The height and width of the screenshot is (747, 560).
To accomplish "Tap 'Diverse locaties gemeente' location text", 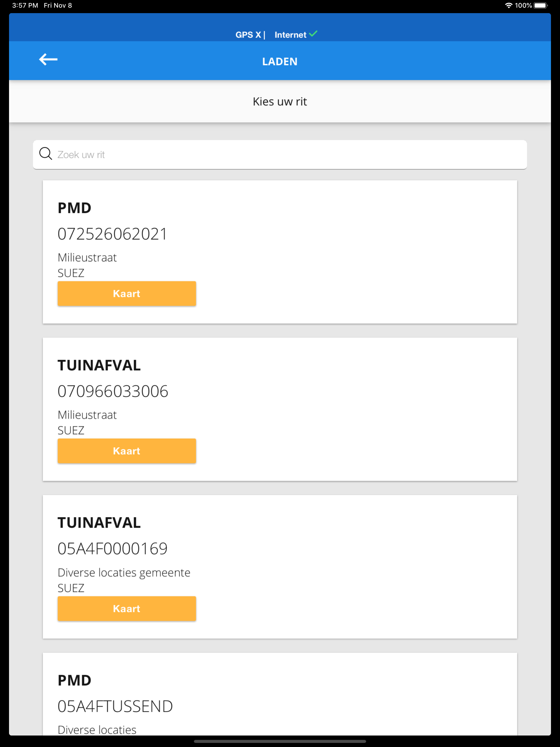I will coord(124,573).
